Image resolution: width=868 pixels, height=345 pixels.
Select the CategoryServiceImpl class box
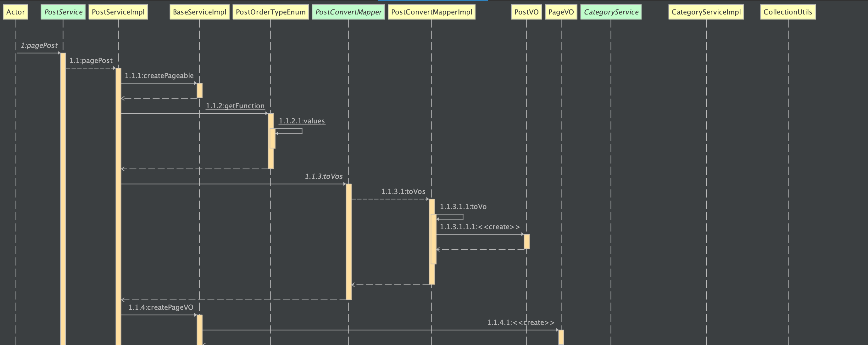tap(706, 12)
